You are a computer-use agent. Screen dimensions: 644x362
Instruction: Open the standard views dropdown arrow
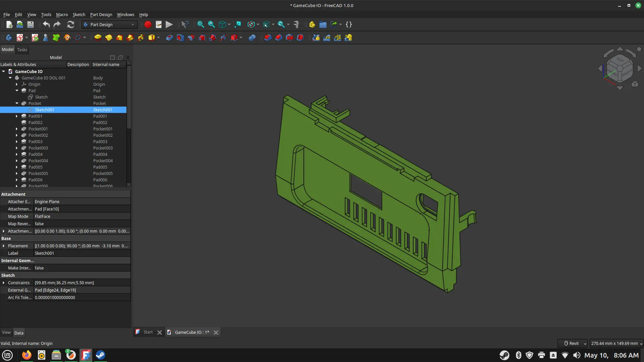tap(229, 24)
